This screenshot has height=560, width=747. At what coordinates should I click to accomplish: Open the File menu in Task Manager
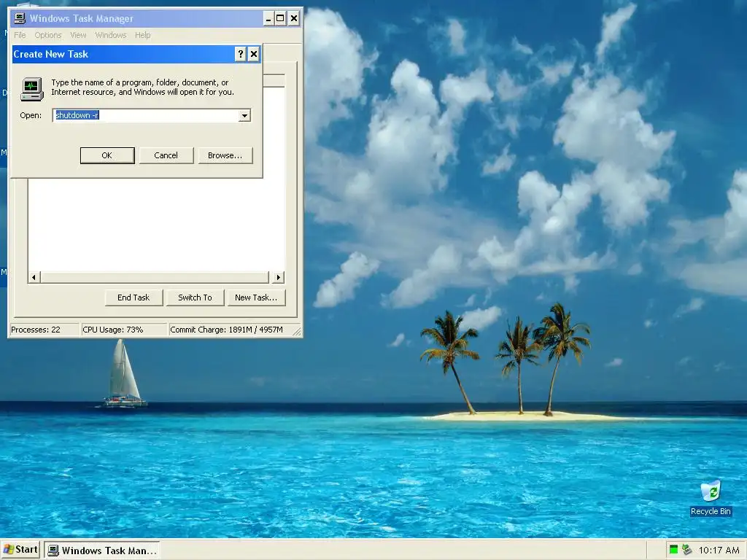(20, 35)
